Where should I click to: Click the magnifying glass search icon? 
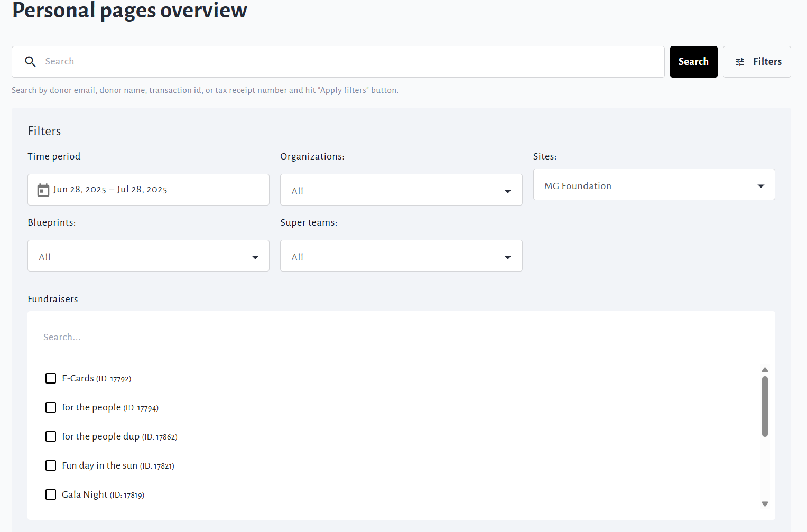coord(31,62)
